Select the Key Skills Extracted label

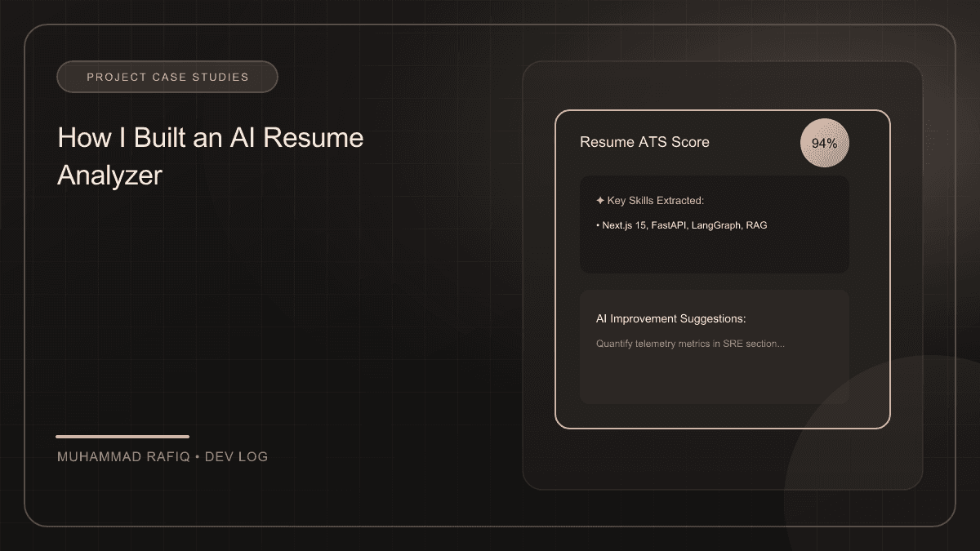(x=656, y=201)
